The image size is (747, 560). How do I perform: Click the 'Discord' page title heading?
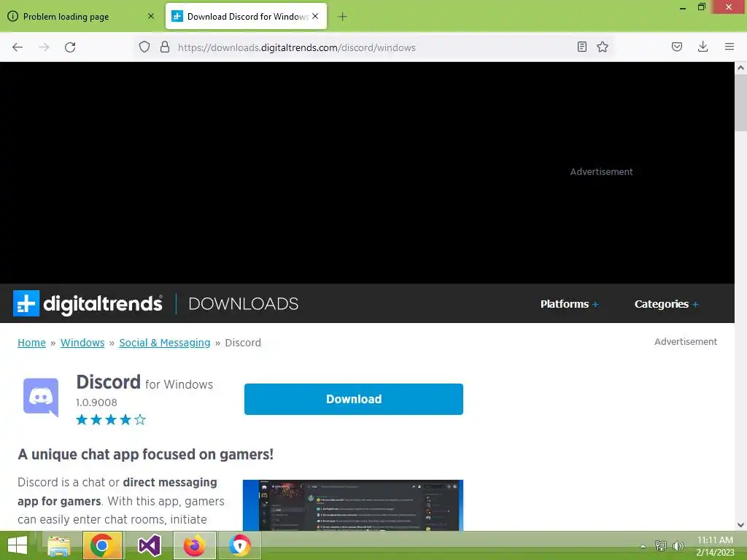(108, 382)
